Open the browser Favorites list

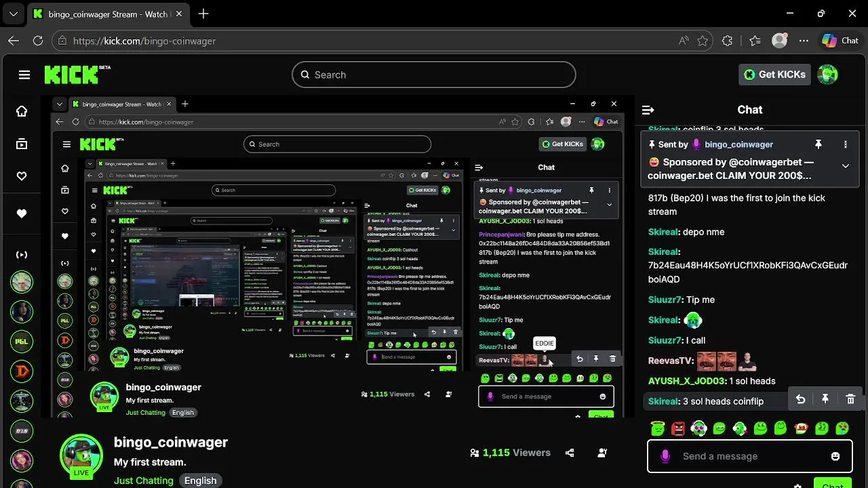pyautogui.click(x=755, y=41)
